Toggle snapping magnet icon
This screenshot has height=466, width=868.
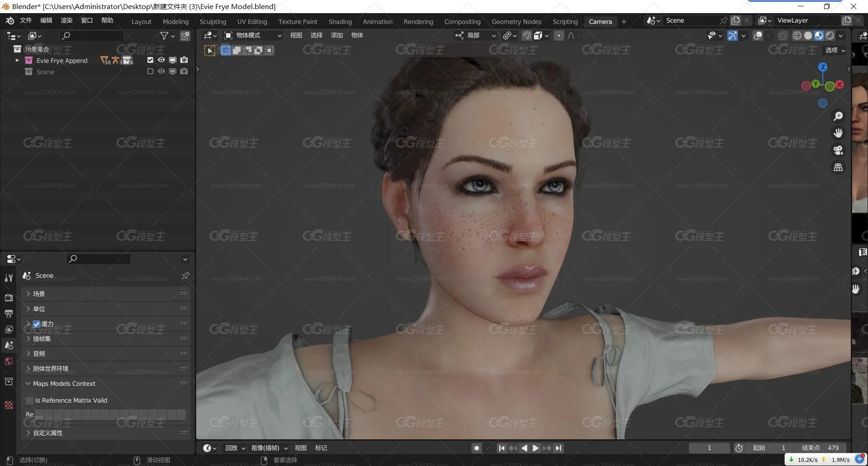click(527, 36)
